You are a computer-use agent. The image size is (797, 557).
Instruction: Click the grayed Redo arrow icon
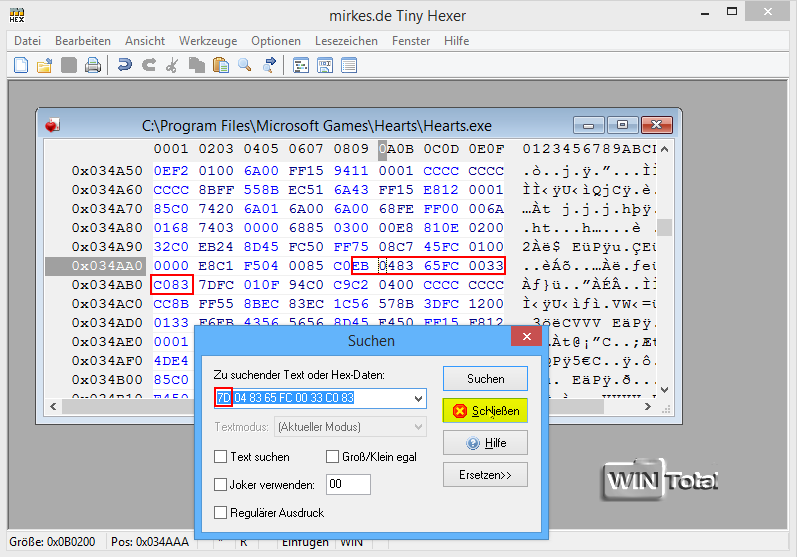(x=148, y=65)
